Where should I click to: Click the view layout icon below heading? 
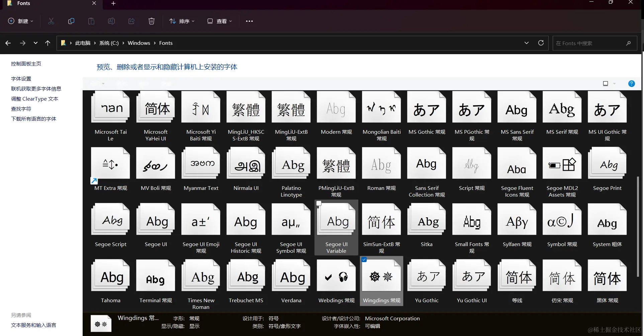click(605, 84)
